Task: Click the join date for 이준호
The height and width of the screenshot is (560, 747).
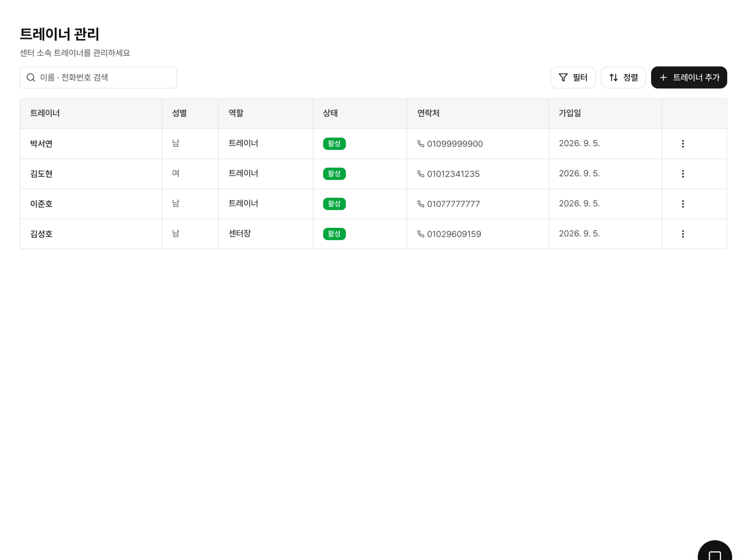Action: (x=579, y=203)
